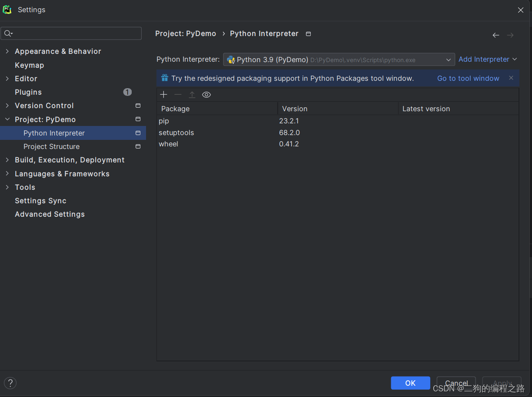Sort by Version column header

[x=338, y=109]
